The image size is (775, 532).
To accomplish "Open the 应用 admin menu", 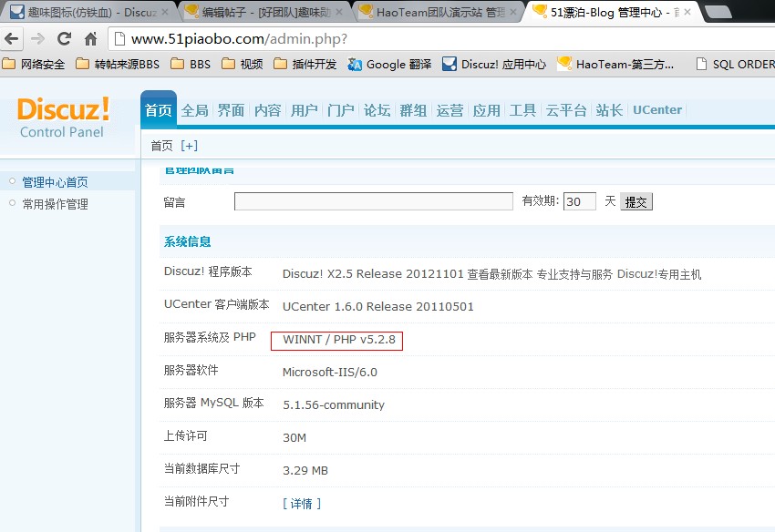I will 486,110.
